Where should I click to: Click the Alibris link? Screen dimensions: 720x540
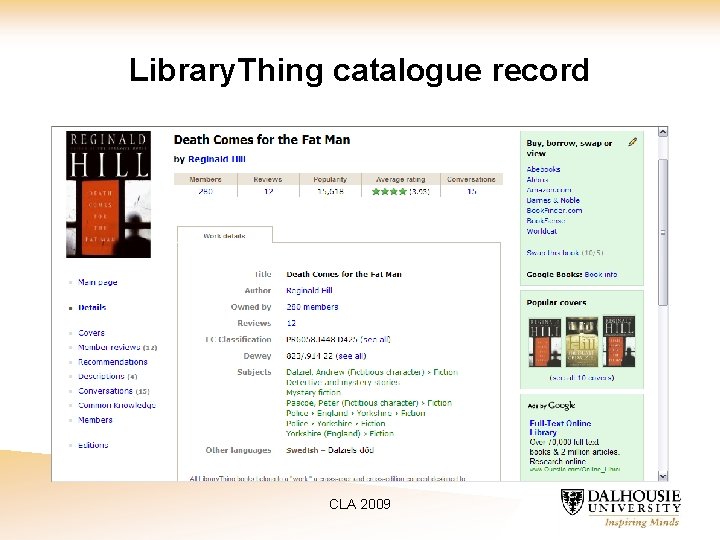(537, 180)
